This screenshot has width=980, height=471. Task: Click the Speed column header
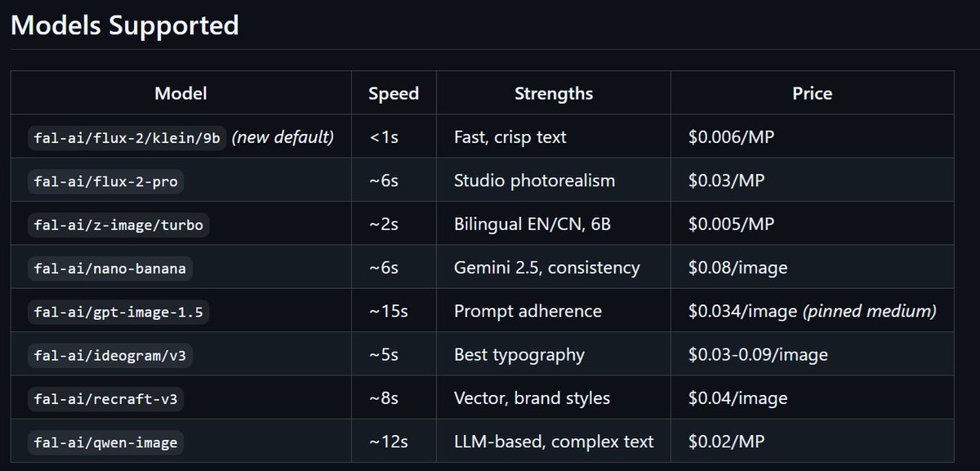click(x=394, y=93)
